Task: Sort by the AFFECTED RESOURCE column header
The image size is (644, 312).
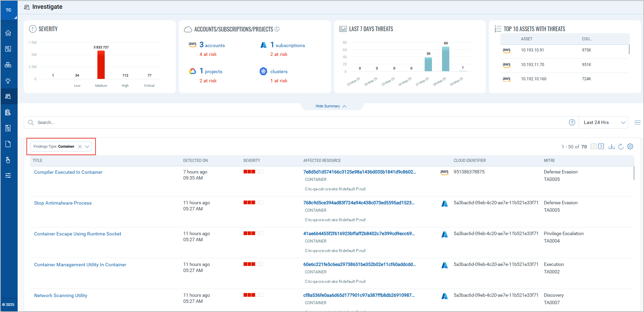Action: [322, 161]
